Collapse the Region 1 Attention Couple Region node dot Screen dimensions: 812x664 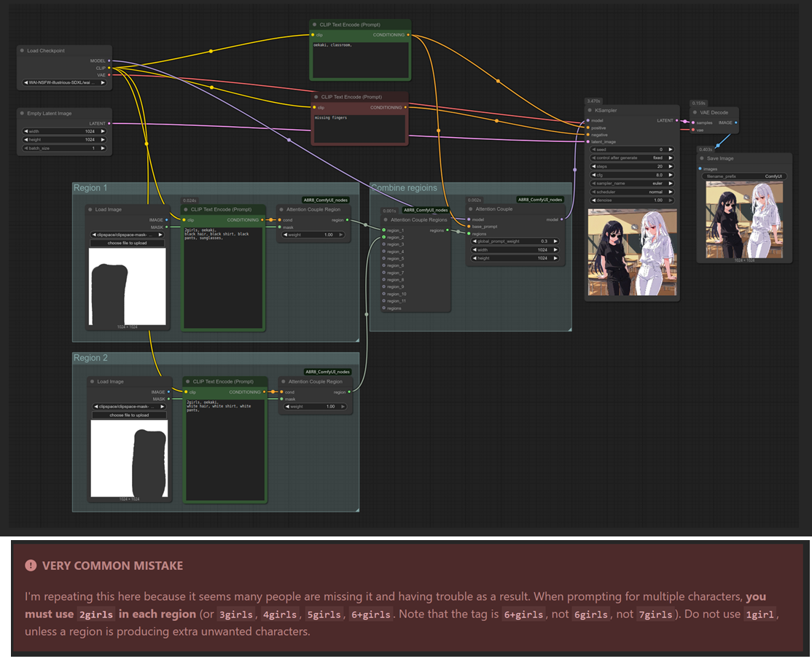(281, 210)
